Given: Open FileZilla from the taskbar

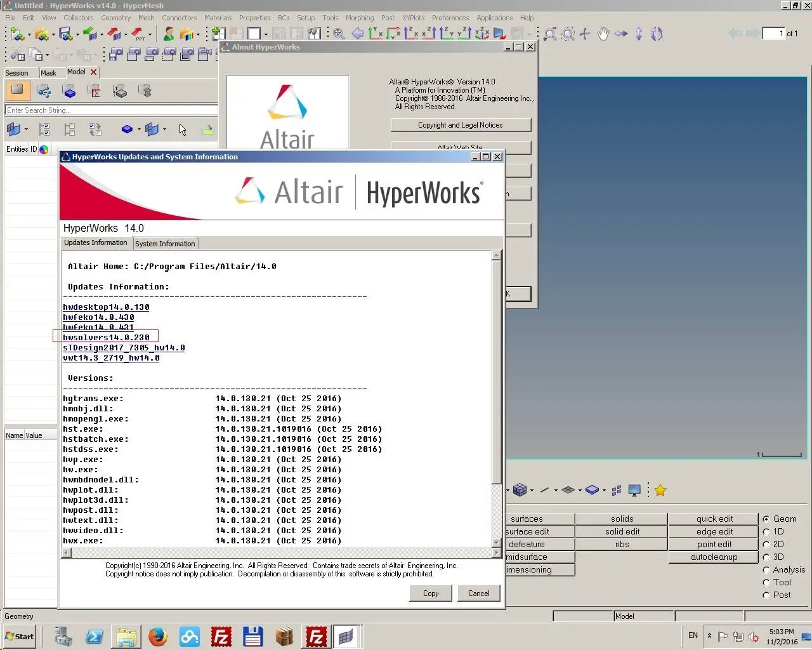Looking at the screenshot, I should pyautogui.click(x=221, y=636).
